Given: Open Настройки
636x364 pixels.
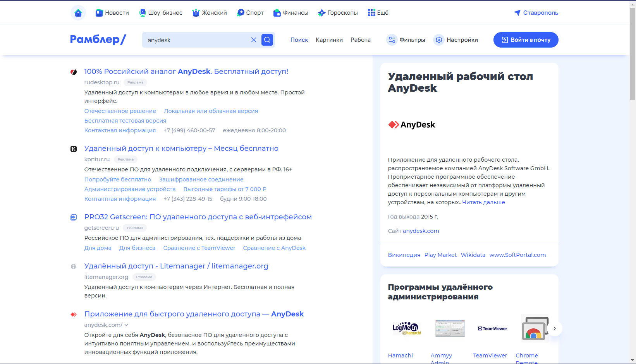Looking at the screenshot, I should pyautogui.click(x=456, y=40).
